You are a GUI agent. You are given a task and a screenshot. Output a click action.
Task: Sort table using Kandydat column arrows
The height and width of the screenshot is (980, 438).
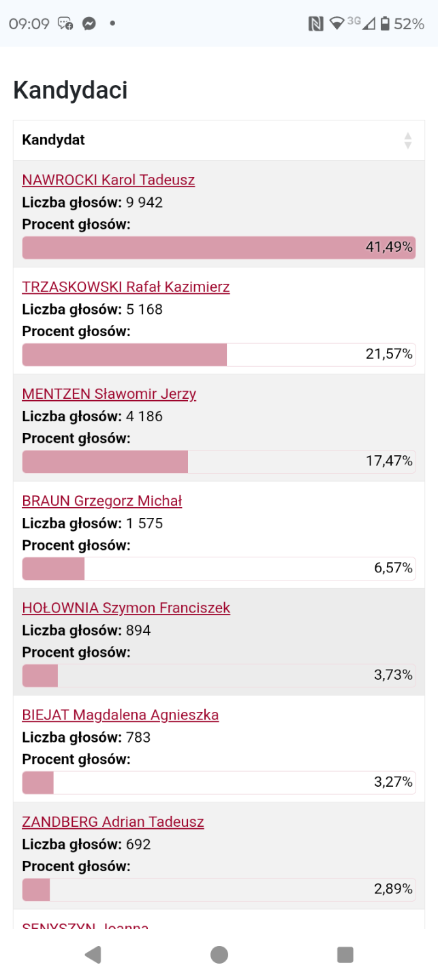408,140
